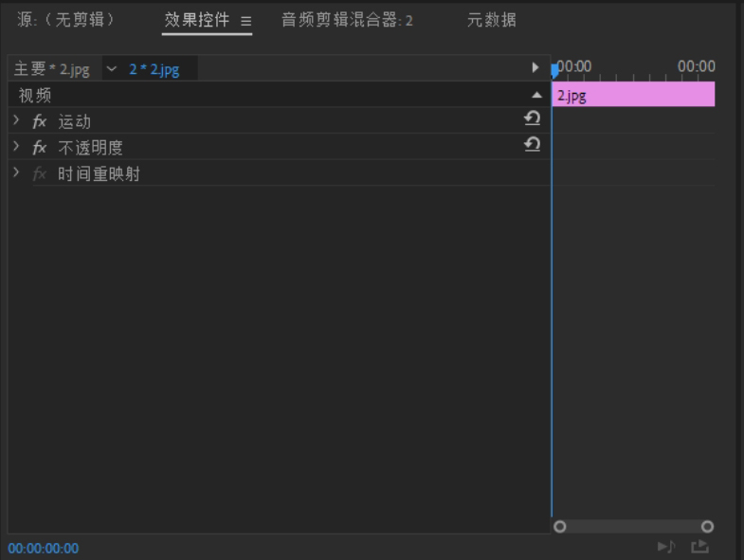Click the export frame icon at bottom right
The width and height of the screenshot is (744, 560).
pyautogui.click(x=699, y=547)
